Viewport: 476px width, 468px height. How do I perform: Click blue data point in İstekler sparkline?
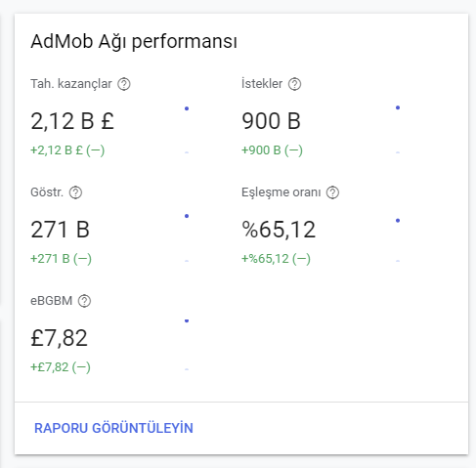398,107
